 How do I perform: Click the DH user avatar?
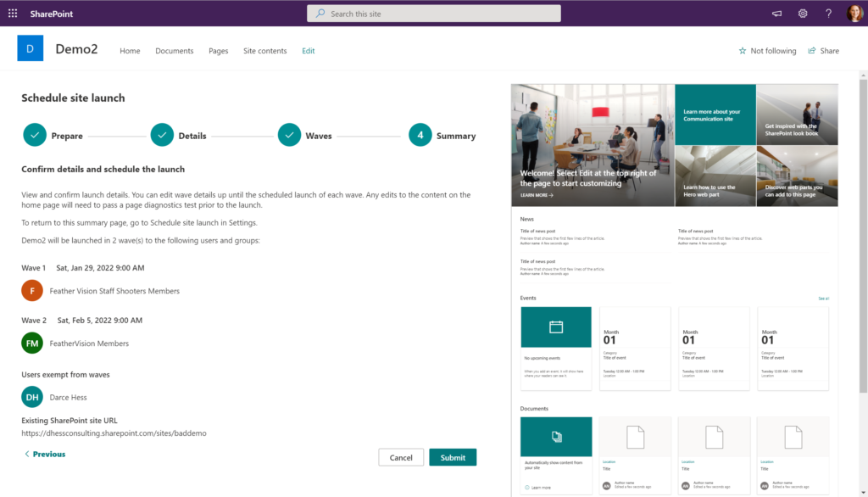32,397
